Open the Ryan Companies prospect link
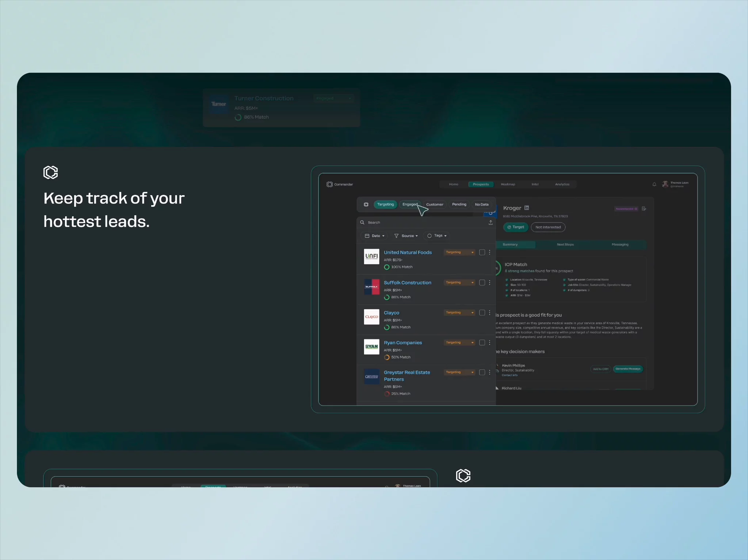Image resolution: width=748 pixels, height=560 pixels. [403, 343]
